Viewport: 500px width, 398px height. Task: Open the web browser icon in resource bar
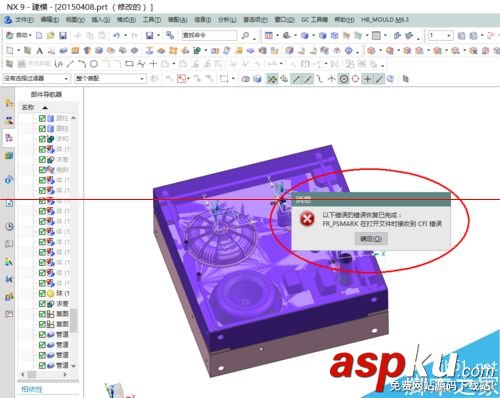click(9, 203)
